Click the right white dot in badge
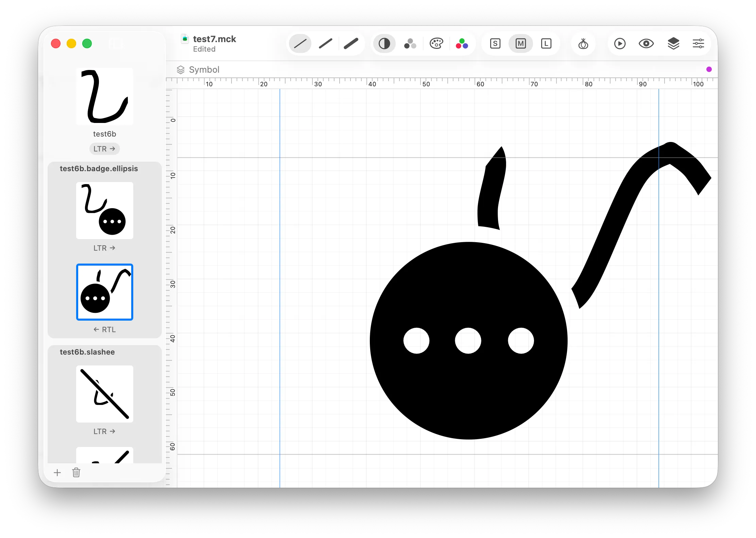Image resolution: width=756 pixels, height=538 pixels. 521,341
